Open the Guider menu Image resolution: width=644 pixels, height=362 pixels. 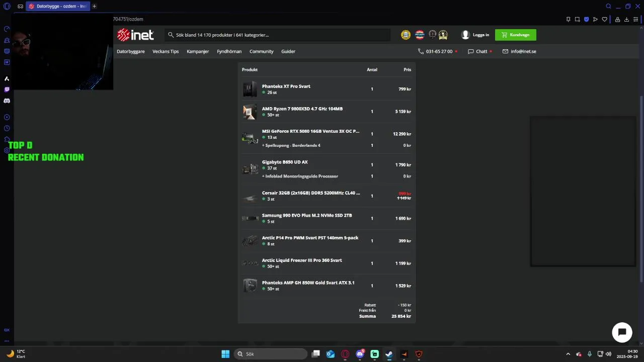(x=288, y=51)
